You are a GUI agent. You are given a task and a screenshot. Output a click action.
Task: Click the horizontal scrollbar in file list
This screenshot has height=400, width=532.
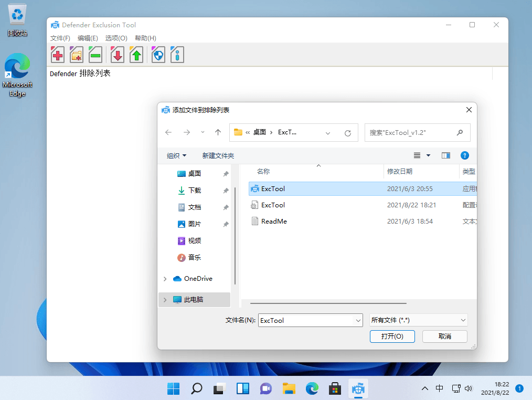click(x=328, y=303)
